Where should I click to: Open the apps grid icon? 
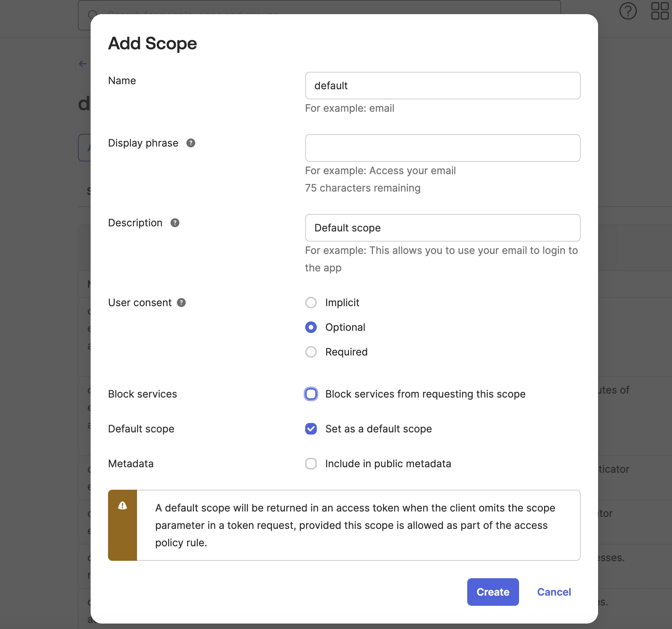point(660,11)
